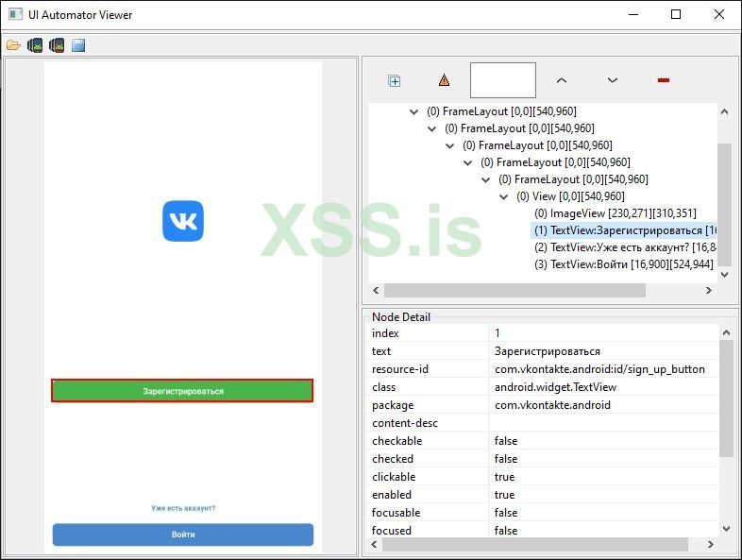Viewport: 742px width, 560px height.
Task: Click the resource-id value sign_up_button
Action: (x=599, y=369)
